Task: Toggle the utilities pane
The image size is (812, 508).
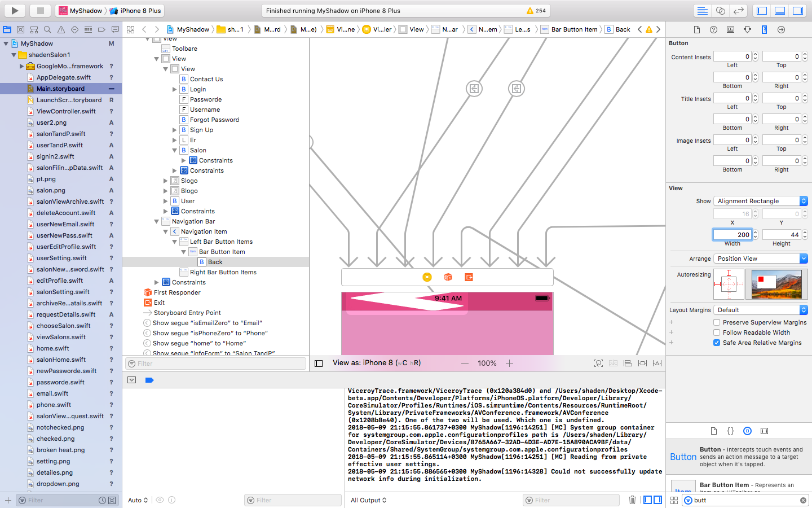Action: 798,11
